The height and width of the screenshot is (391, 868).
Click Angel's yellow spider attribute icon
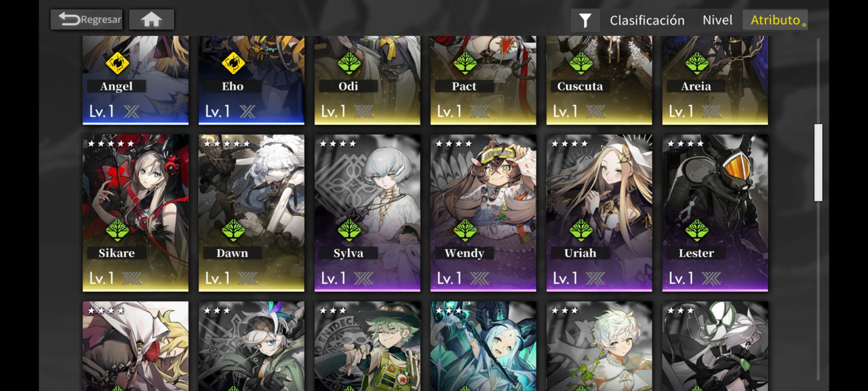117,63
